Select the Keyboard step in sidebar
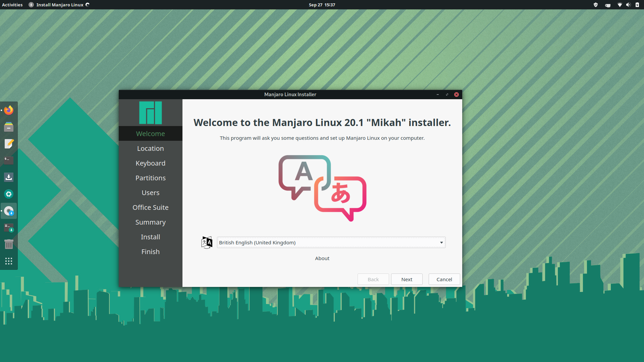Image resolution: width=644 pixels, height=362 pixels. [x=151, y=163]
